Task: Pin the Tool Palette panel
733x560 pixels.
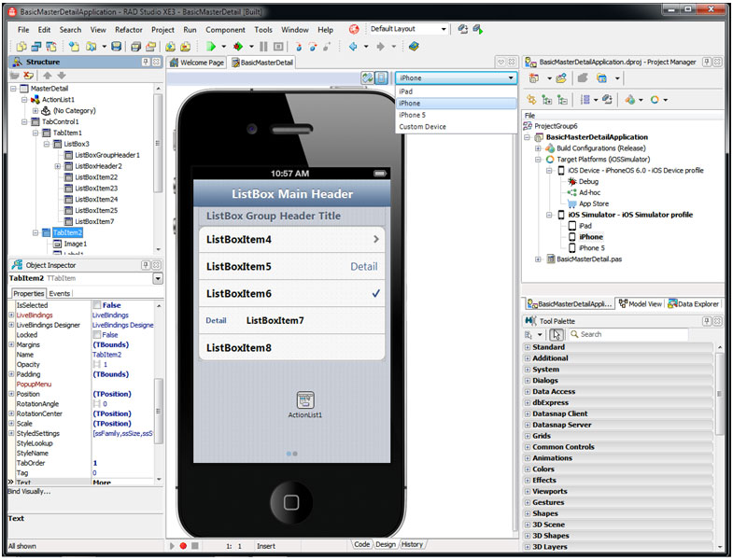Action: coord(707,321)
